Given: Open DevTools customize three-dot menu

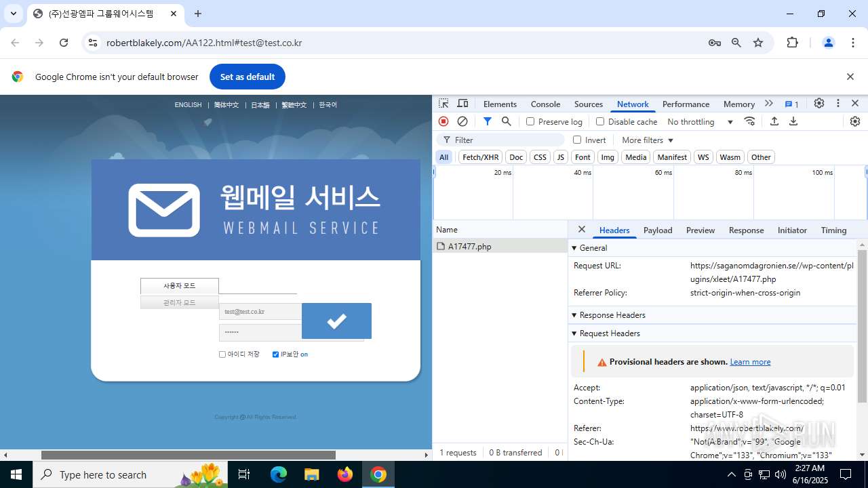Looking at the screenshot, I should pos(838,104).
